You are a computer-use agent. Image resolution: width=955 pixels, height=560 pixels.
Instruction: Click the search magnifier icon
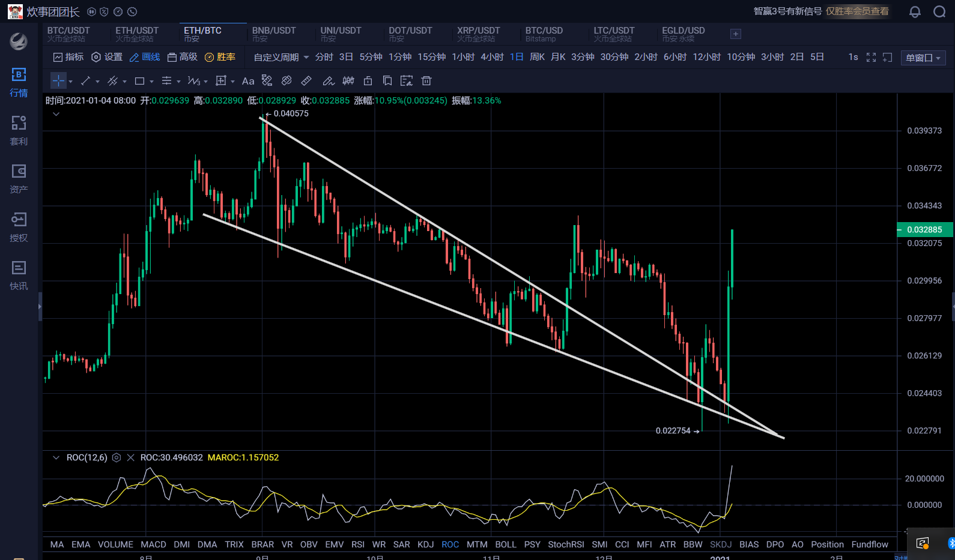pyautogui.click(x=939, y=12)
